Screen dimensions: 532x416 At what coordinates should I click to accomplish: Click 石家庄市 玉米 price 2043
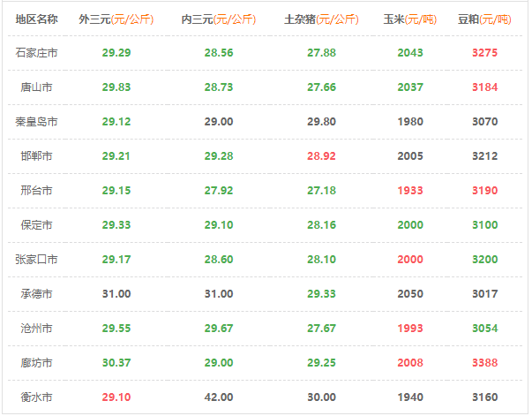(410, 53)
